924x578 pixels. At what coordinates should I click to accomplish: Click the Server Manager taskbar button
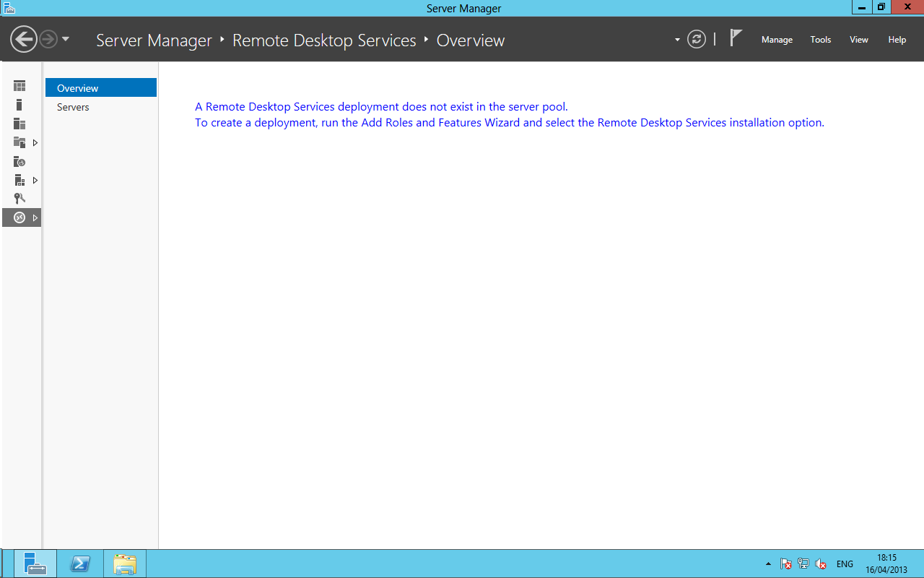pyautogui.click(x=35, y=564)
